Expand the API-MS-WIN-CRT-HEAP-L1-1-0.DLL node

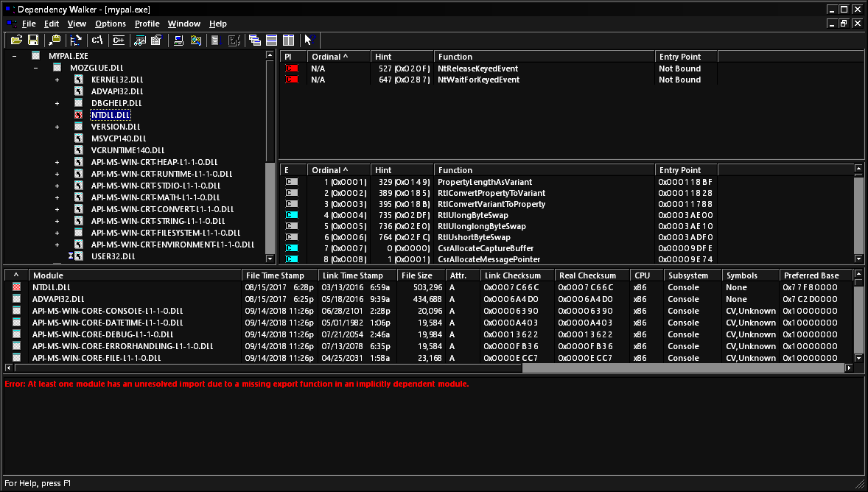[x=57, y=161]
